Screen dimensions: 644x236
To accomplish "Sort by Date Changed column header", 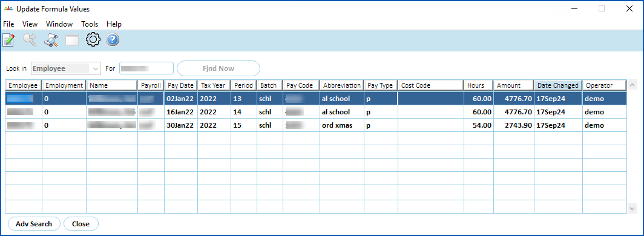I will 558,85.
